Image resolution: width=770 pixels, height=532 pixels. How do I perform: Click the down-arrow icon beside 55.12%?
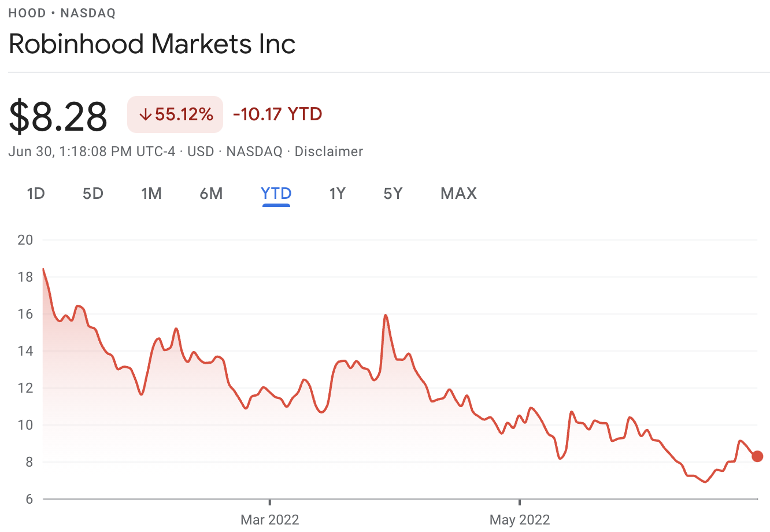[x=145, y=115]
